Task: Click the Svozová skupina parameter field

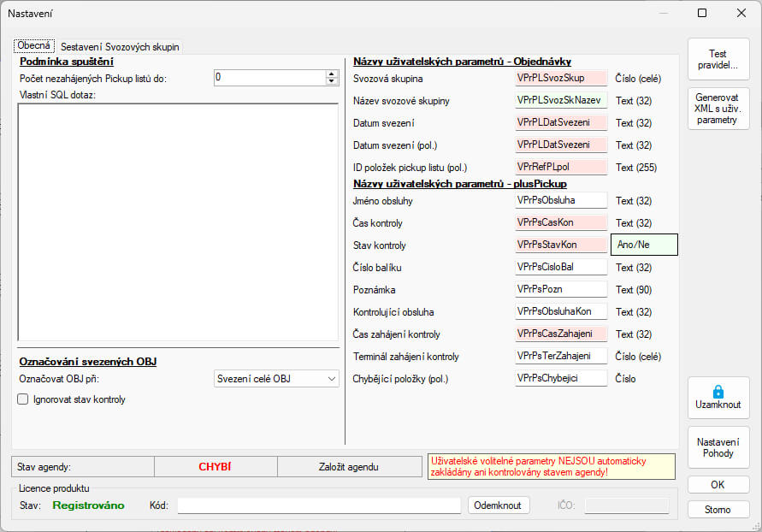Action: [x=560, y=78]
